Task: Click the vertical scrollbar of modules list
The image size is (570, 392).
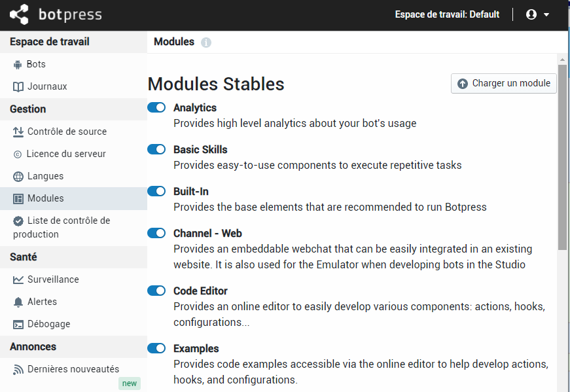Action: tap(562, 157)
